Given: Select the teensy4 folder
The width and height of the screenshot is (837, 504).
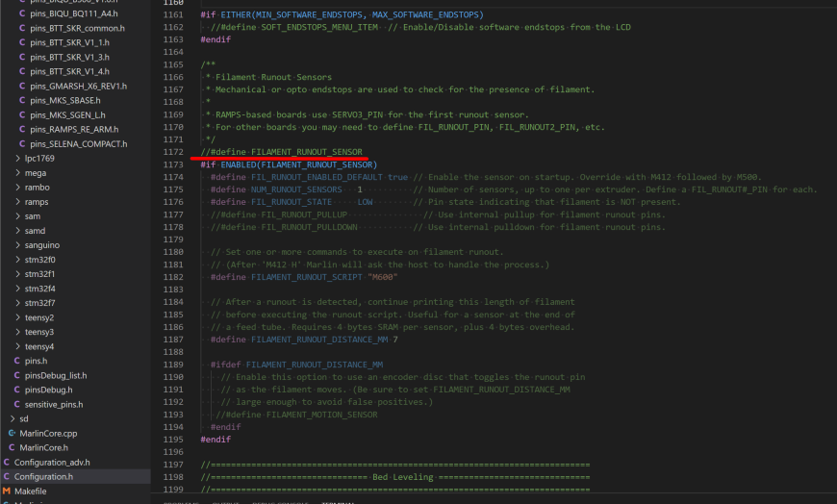Looking at the screenshot, I should coord(39,346).
